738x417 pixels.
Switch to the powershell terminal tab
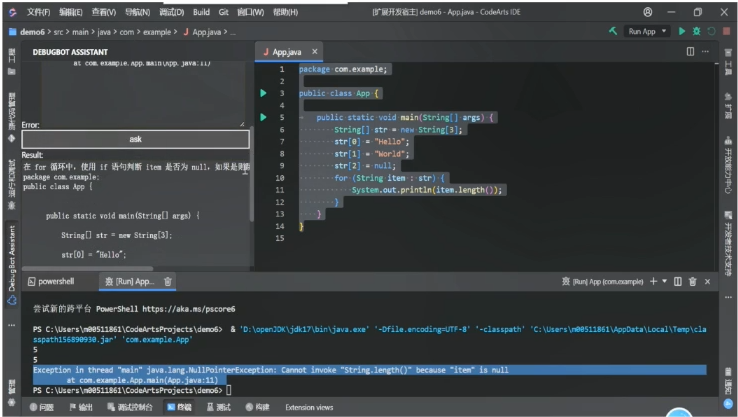[x=51, y=281]
